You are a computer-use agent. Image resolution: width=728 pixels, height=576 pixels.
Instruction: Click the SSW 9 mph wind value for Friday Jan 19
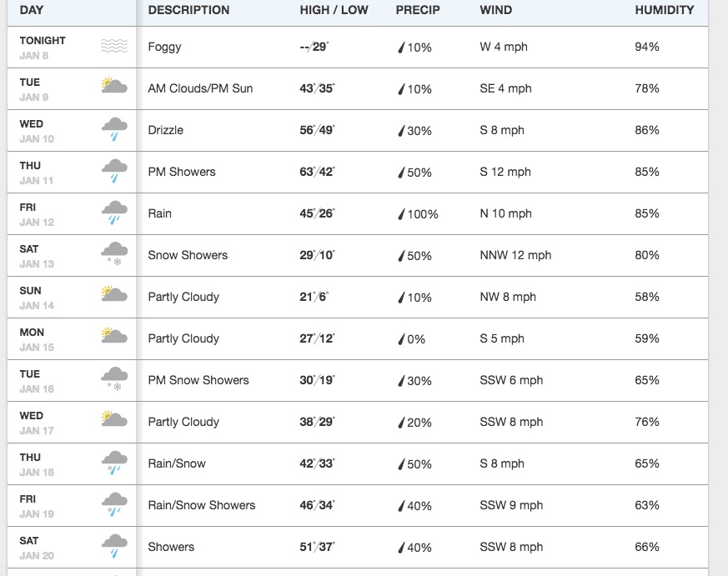coord(511,505)
